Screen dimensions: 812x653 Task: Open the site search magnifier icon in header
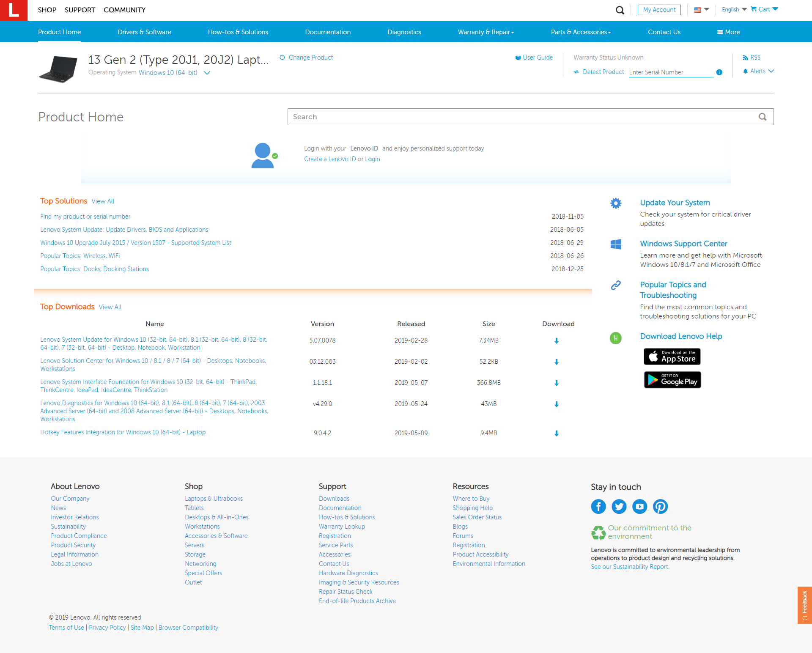coord(620,10)
